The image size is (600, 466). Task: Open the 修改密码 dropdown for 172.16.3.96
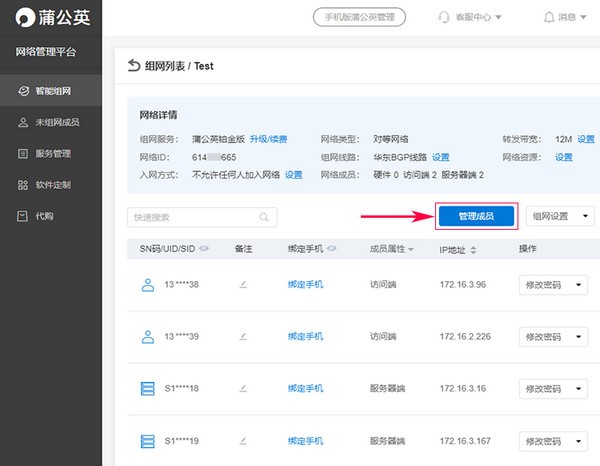coord(556,285)
